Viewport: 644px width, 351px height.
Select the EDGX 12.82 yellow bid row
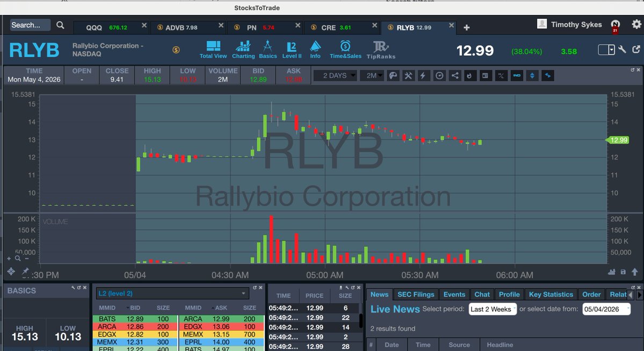(135, 334)
